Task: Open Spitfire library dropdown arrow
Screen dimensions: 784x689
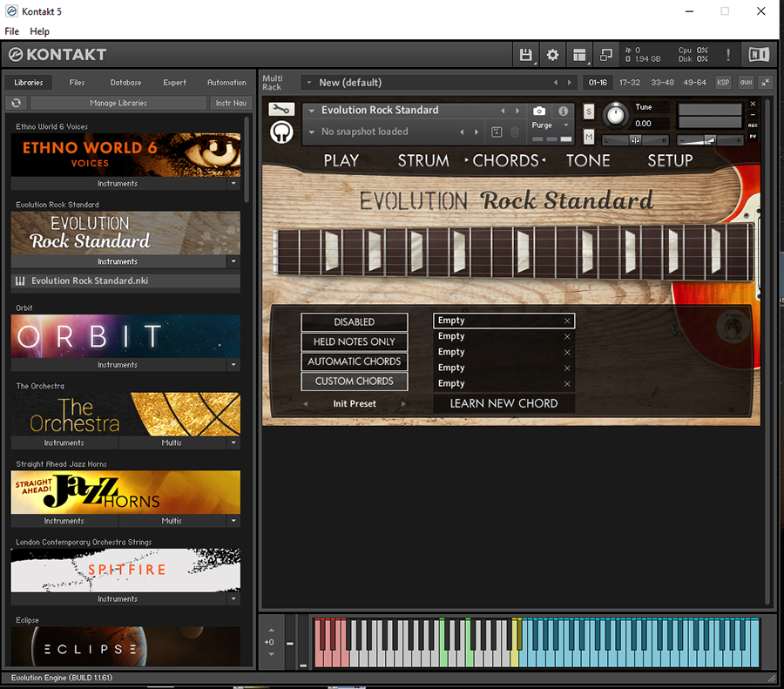Action: pyautogui.click(x=233, y=599)
